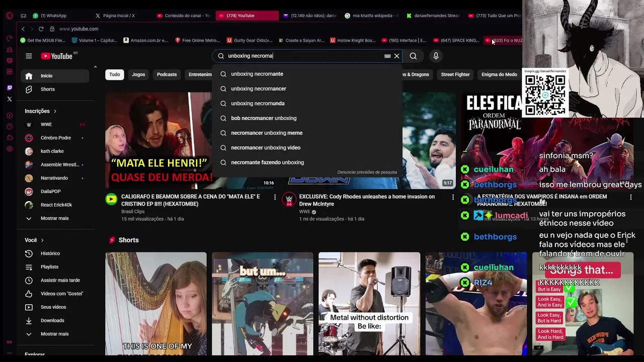The height and width of the screenshot is (362, 644).
Task: Clear the search text with the X icon
Action: (396, 56)
